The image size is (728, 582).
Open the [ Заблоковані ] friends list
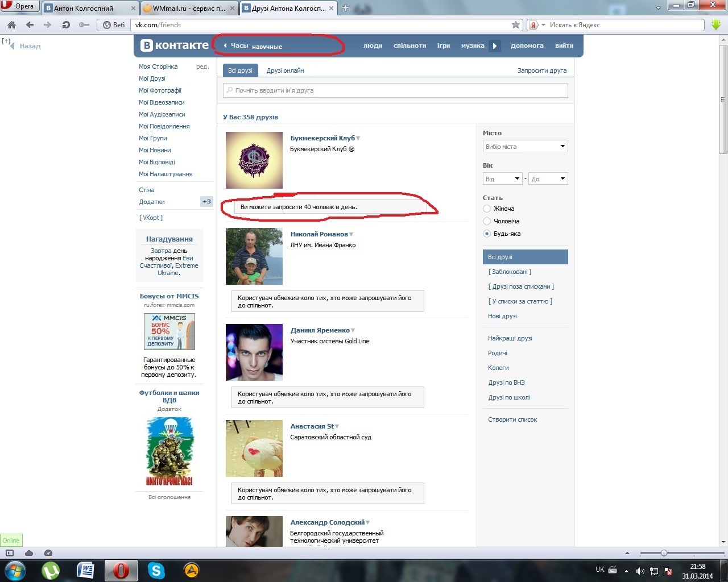[x=510, y=272]
